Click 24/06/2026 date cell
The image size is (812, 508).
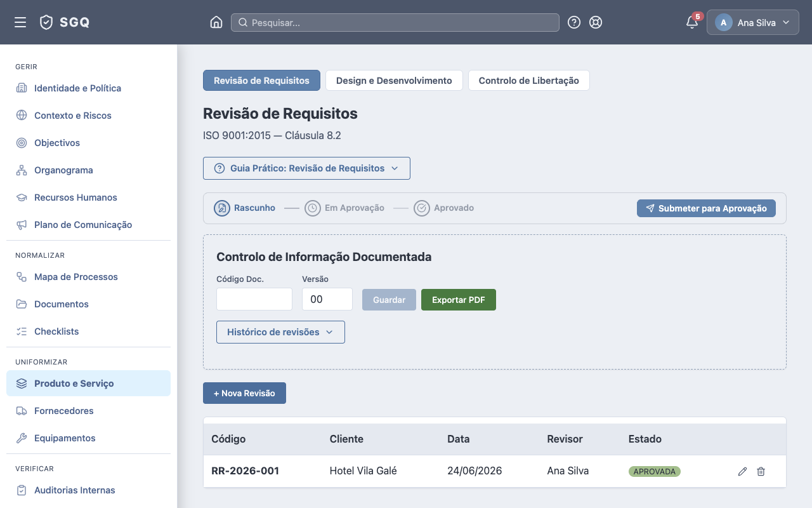[x=475, y=471]
